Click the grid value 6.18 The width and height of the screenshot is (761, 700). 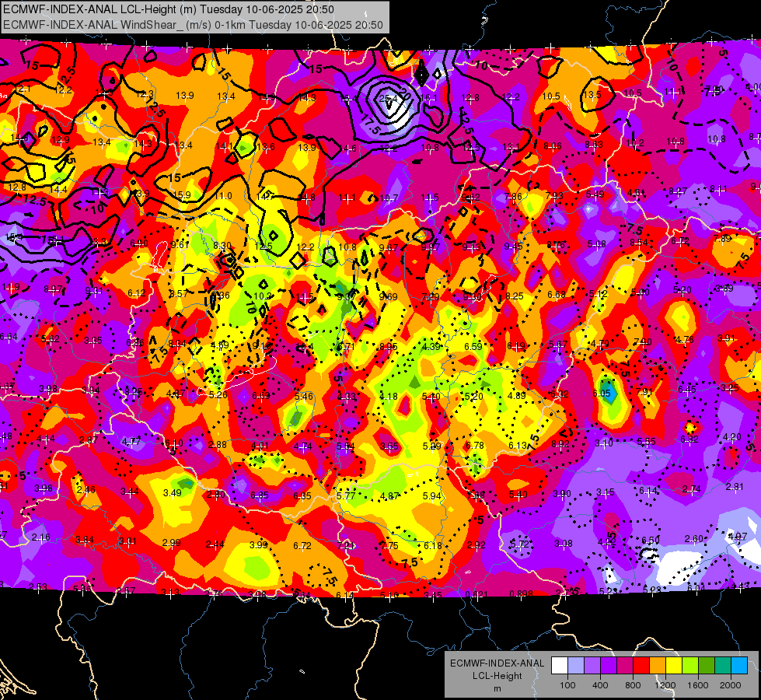432,545
